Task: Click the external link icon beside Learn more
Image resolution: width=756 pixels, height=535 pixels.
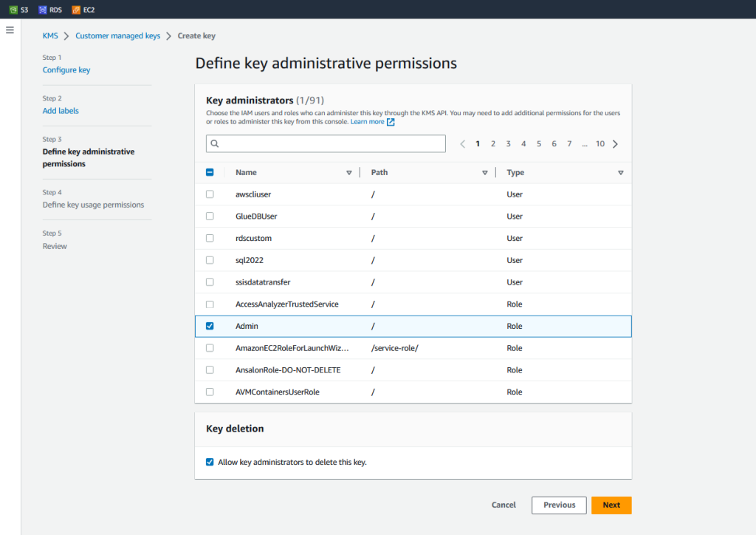Action: pos(391,122)
